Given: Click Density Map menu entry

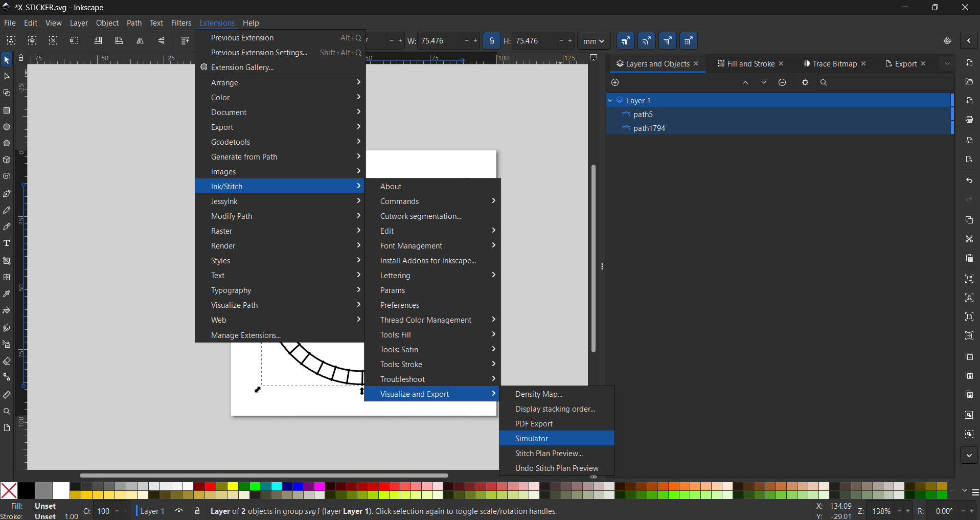Looking at the screenshot, I should [557, 394].
